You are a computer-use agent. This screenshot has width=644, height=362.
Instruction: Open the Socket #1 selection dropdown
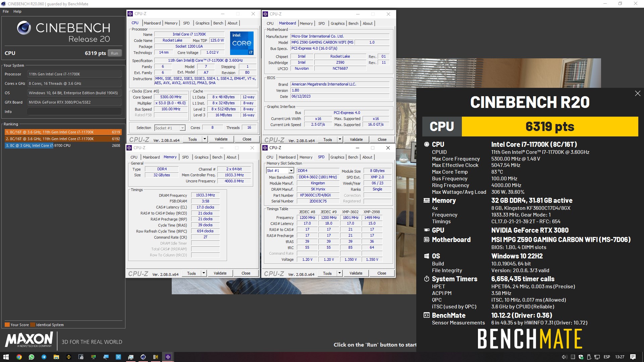point(170,128)
